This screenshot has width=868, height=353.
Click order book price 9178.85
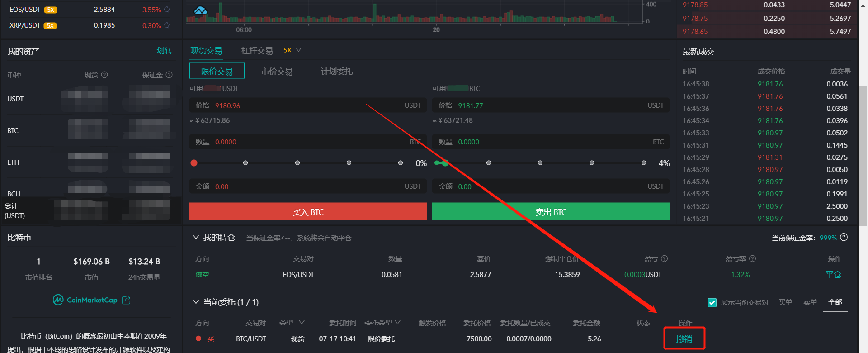(x=695, y=5)
